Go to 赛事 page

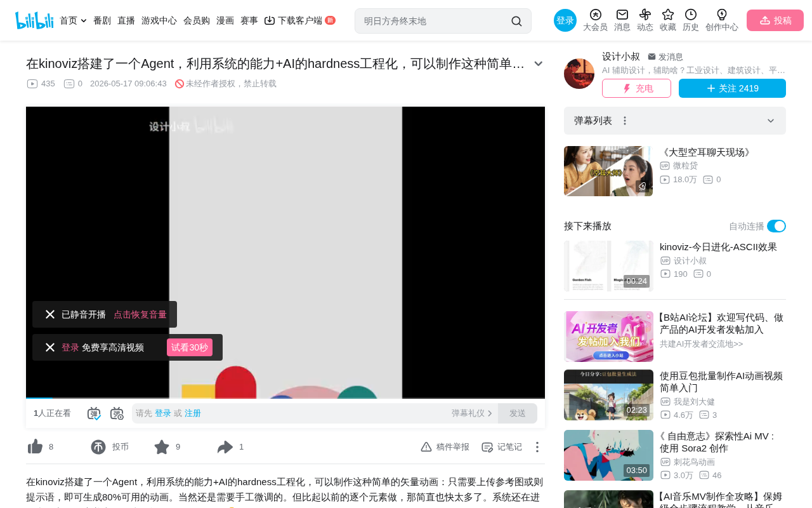point(249,20)
